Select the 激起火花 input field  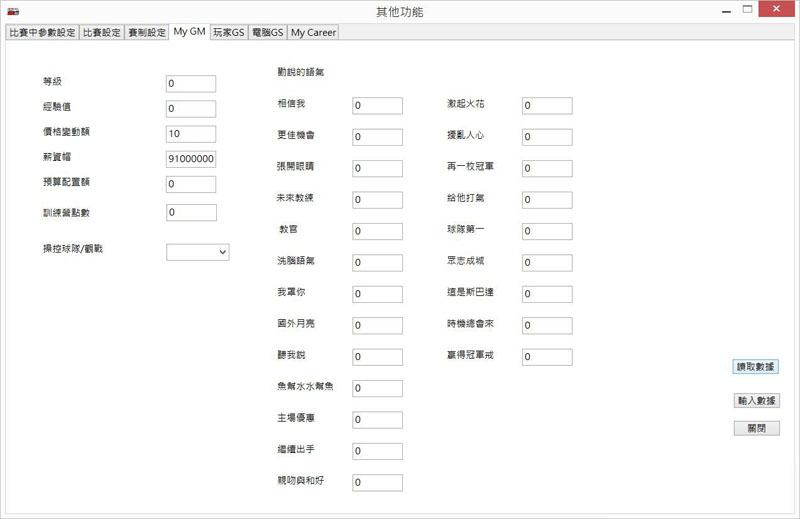(546, 106)
